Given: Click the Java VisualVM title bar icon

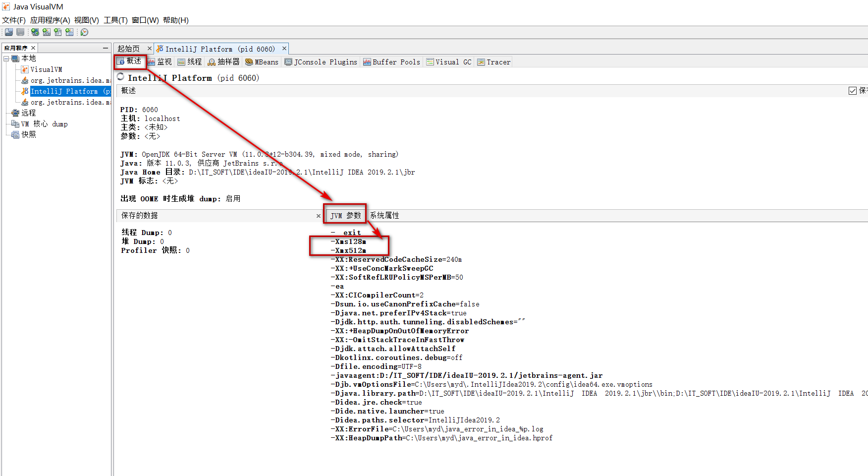Looking at the screenshot, I should point(6,6).
